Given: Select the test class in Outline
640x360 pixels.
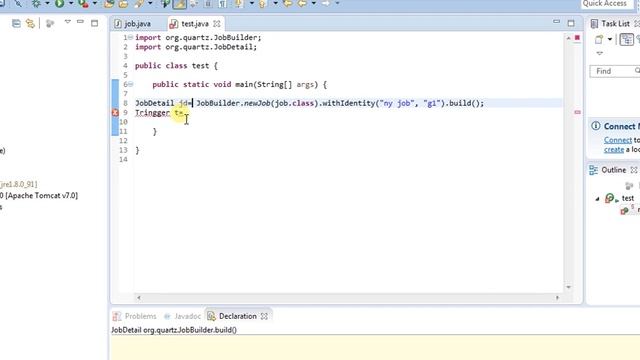Looking at the screenshot, I should tap(628, 198).
